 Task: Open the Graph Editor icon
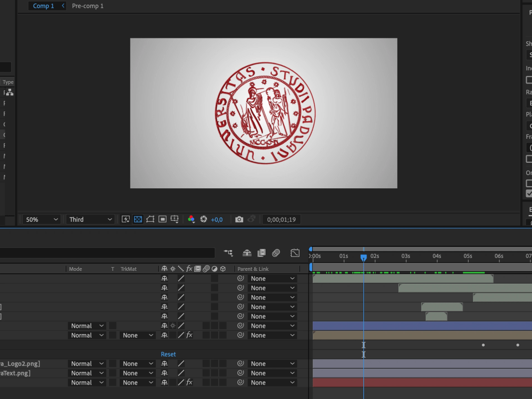click(295, 253)
